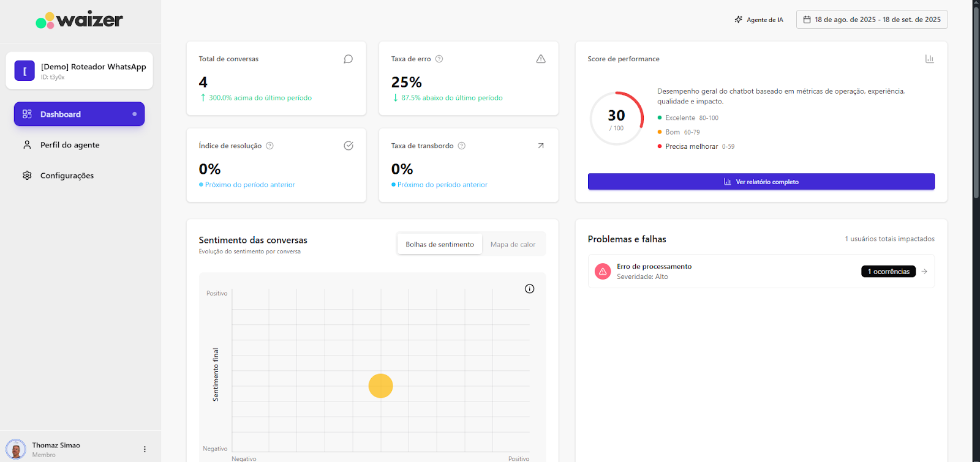Select the Demo Roteador WhatsApp agent card
This screenshot has width=980, height=462.
[80, 71]
